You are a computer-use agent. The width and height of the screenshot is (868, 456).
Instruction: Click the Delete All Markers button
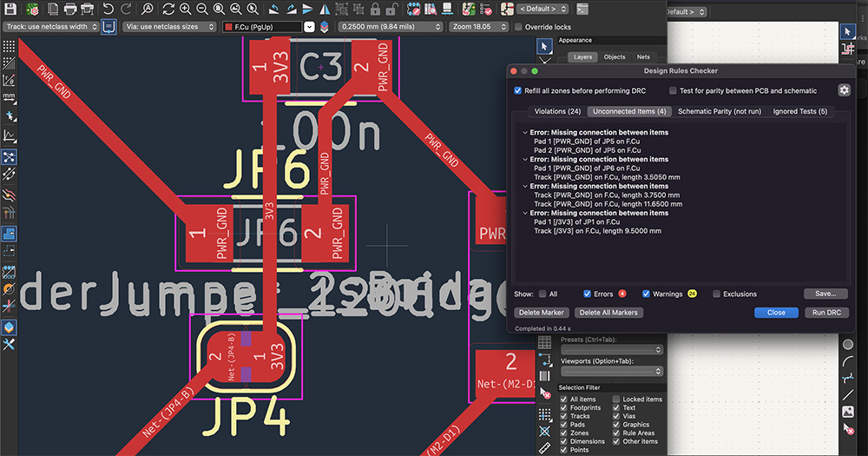[x=608, y=313]
